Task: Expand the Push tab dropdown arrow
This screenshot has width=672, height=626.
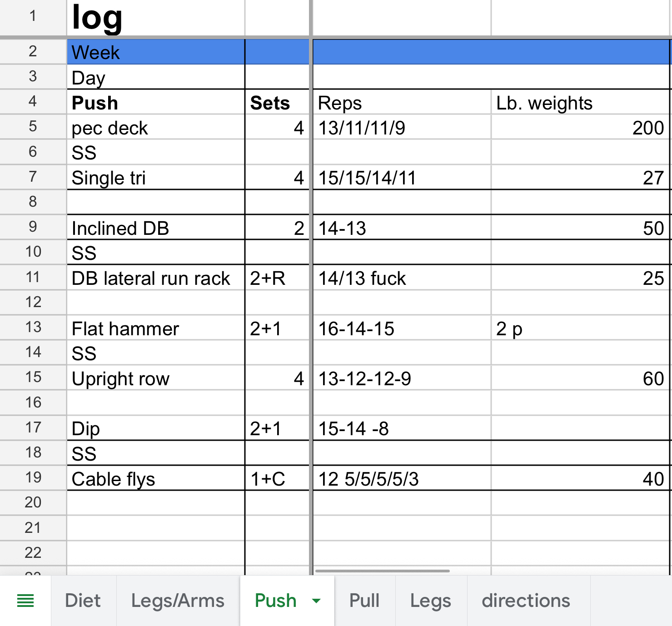Action: 316,601
